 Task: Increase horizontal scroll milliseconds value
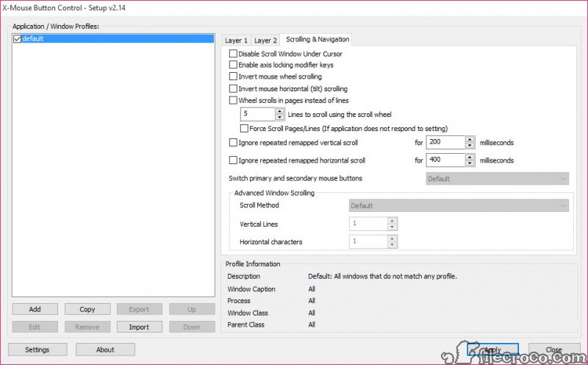[x=470, y=157]
